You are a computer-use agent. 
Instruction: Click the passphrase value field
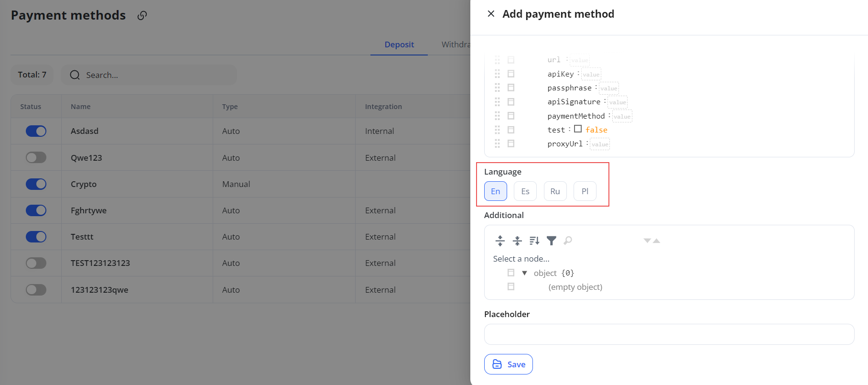tap(608, 88)
